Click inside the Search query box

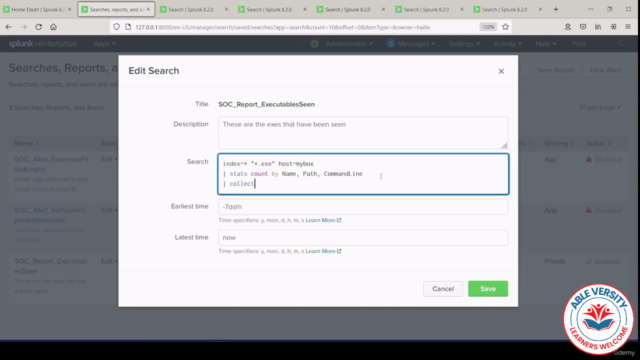coord(363,174)
